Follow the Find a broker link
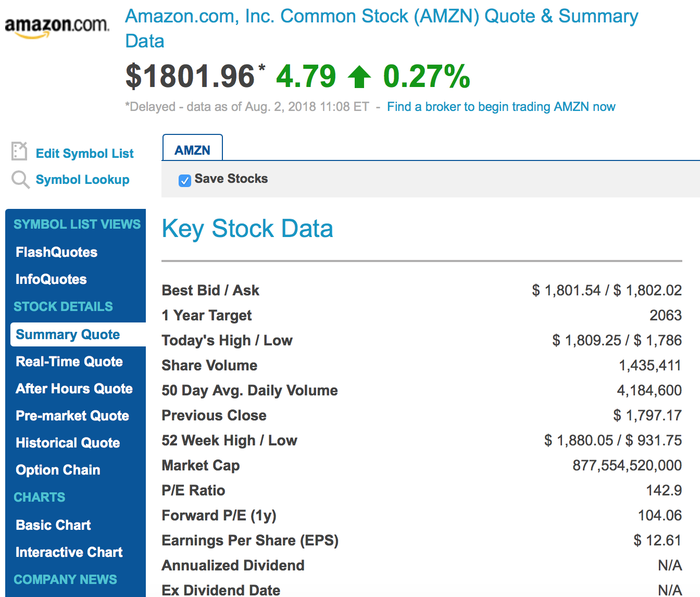Screen dimensions: 700x597 tap(501, 107)
